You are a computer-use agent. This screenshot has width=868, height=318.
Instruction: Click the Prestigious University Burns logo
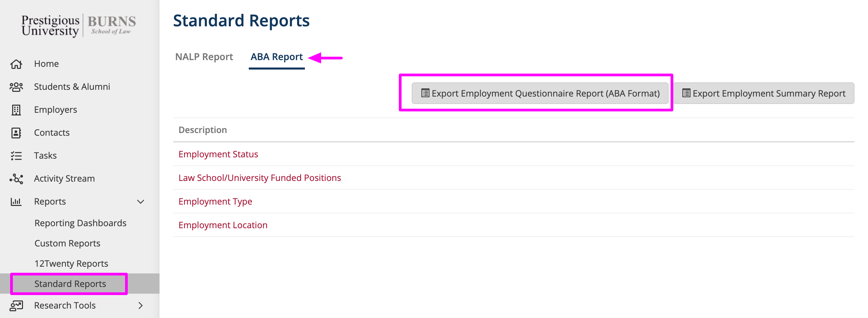[x=78, y=26]
